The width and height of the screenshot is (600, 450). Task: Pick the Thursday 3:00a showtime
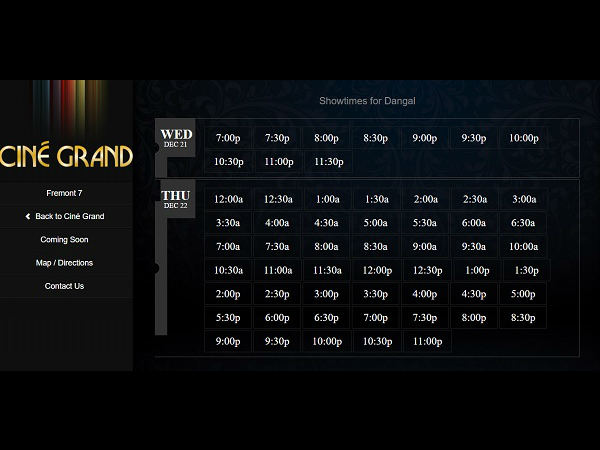523,199
